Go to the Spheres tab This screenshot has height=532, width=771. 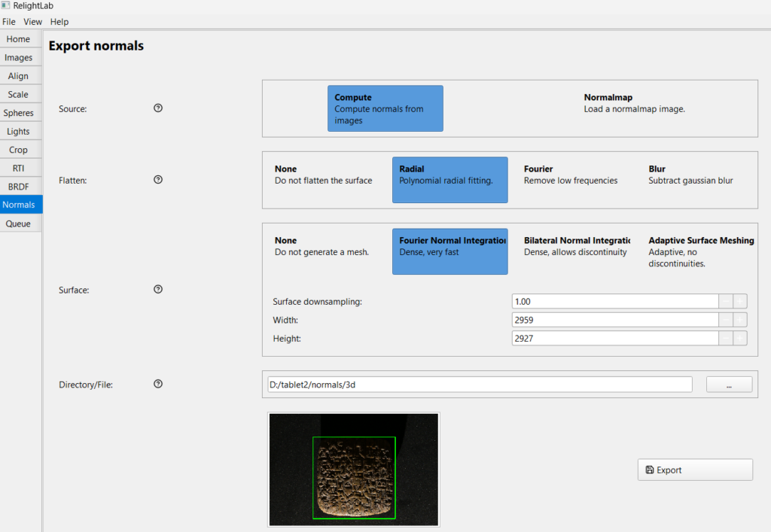coord(19,113)
